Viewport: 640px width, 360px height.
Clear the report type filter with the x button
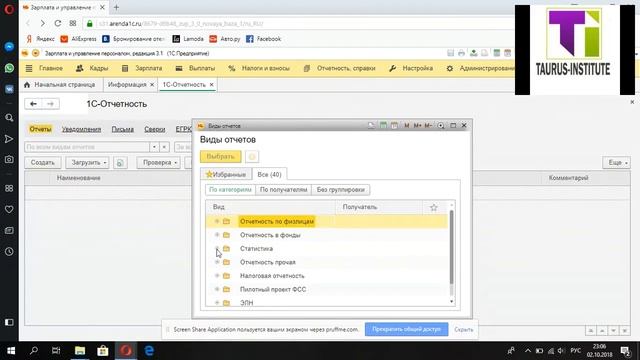click(x=164, y=147)
